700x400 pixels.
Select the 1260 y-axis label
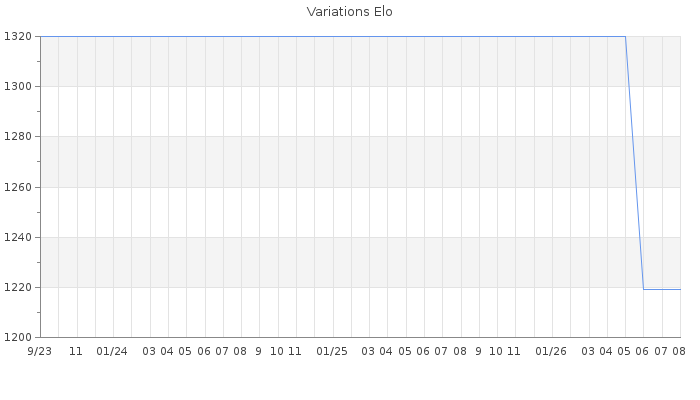18,187
